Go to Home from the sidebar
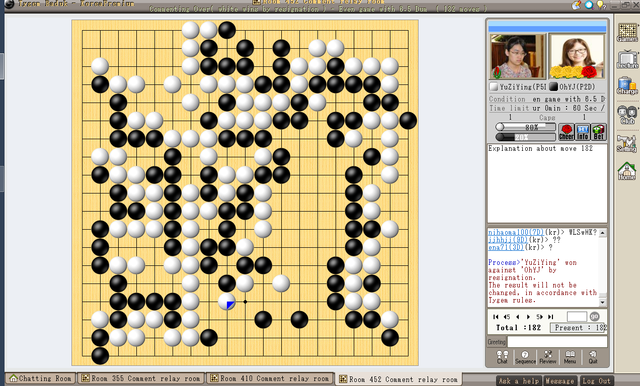Image resolution: width=640 pixels, height=386 pixels. [627, 171]
